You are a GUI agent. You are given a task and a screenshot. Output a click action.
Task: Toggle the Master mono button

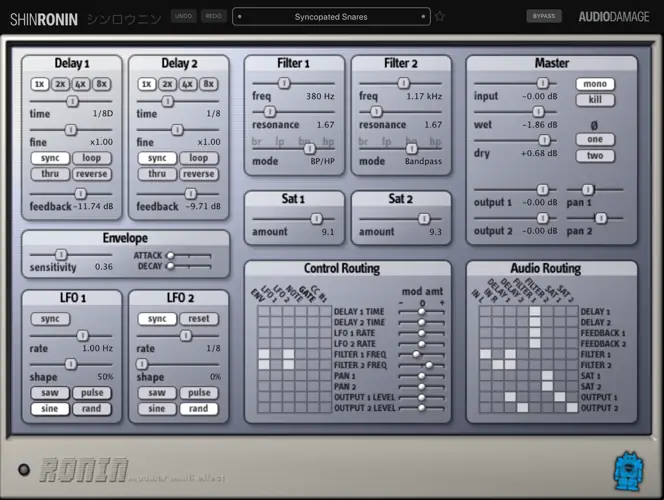tap(595, 84)
